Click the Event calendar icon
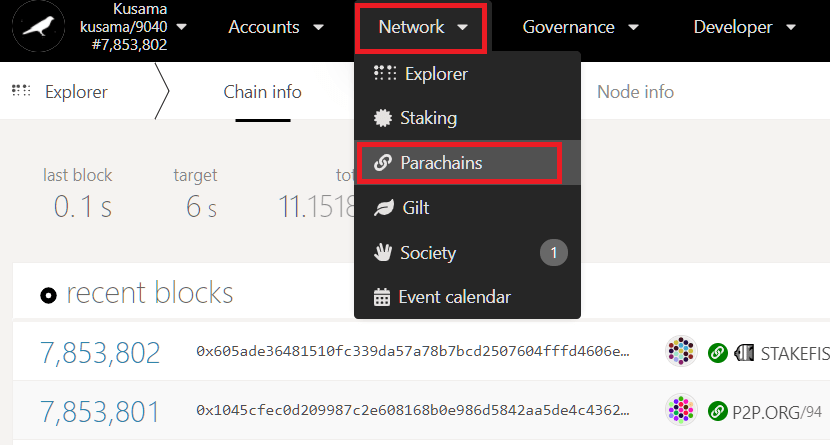This screenshot has width=830, height=445. (x=382, y=297)
